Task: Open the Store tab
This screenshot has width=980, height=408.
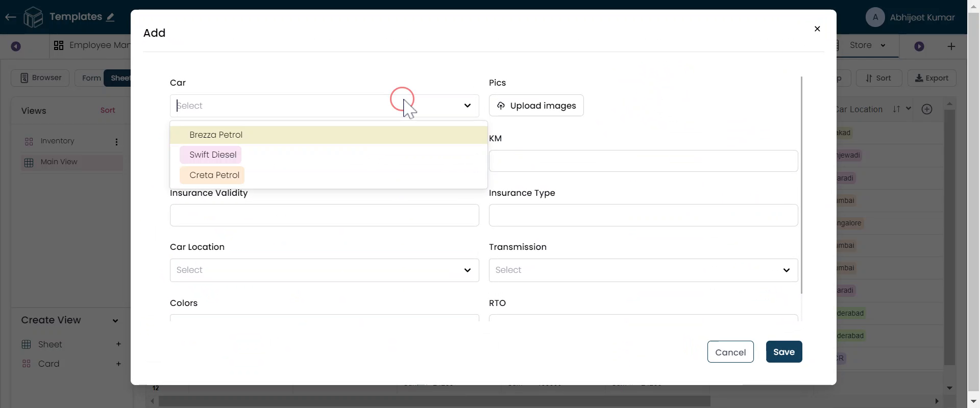Action: pos(861,45)
